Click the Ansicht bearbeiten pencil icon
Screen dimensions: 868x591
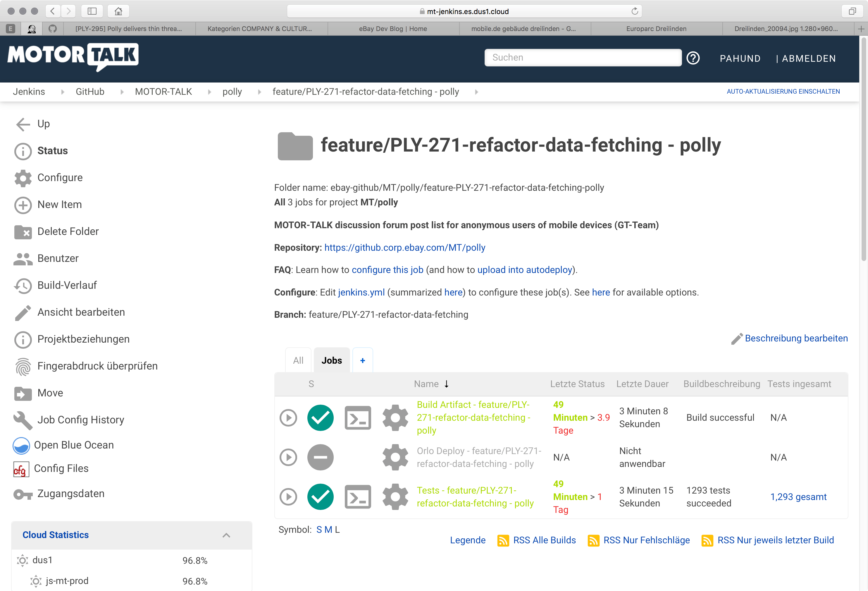23,313
